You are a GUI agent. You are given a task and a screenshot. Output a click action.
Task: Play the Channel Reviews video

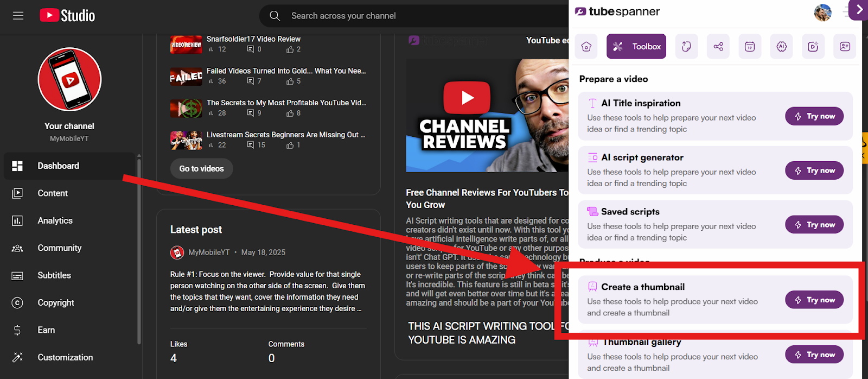click(467, 98)
